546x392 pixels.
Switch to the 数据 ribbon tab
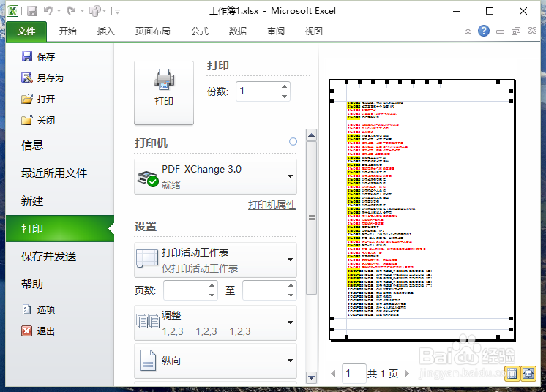237,31
